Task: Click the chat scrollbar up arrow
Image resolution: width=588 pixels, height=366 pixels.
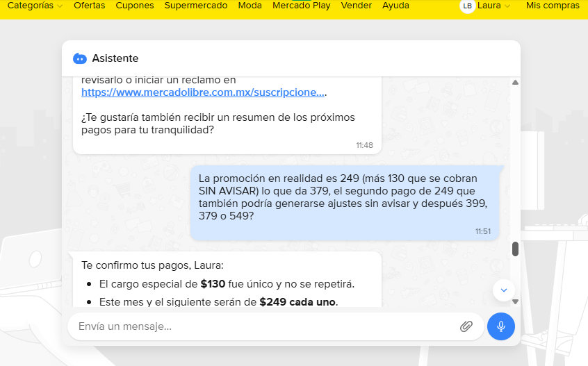Action: 515,83
